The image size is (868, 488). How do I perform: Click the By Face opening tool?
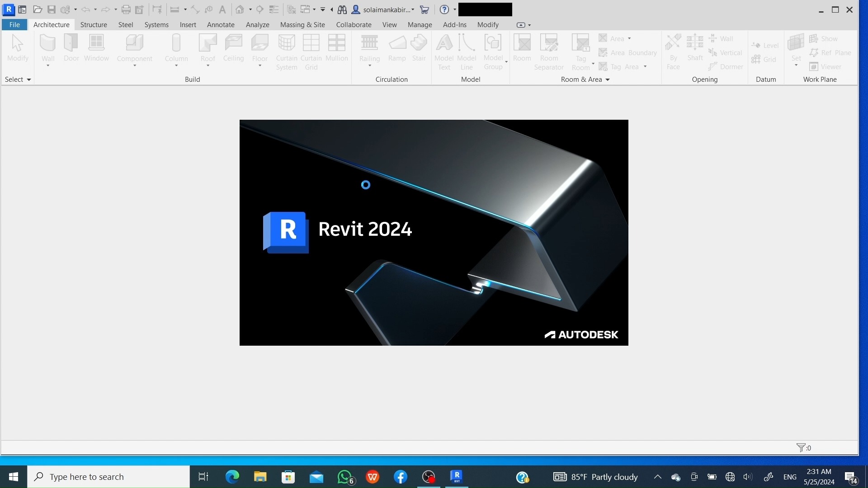point(673,52)
